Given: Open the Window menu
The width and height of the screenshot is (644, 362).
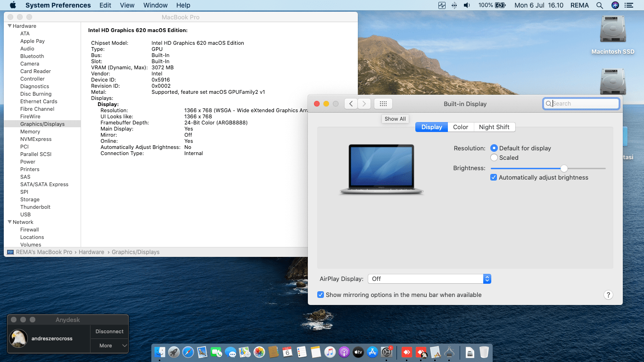Looking at the screenshot, I should (155, 5).
